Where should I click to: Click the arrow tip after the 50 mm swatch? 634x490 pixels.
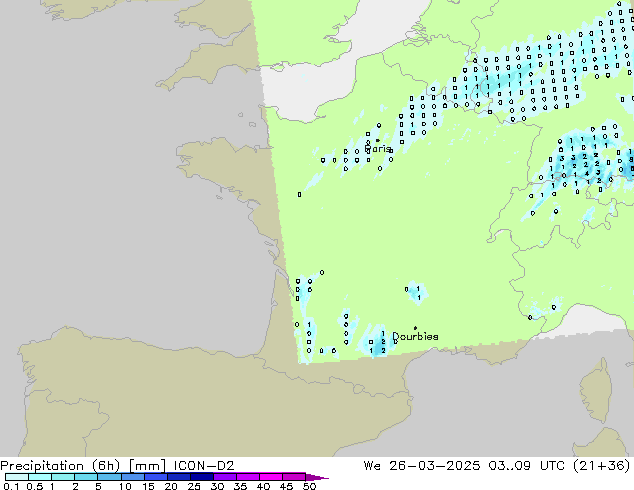(317, 477)
